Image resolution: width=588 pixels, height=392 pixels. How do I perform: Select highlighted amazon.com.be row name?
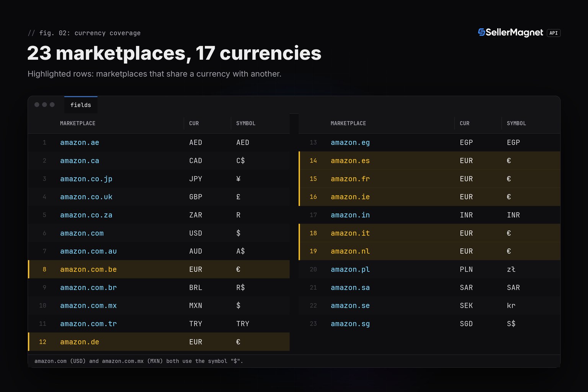point(88,269)
